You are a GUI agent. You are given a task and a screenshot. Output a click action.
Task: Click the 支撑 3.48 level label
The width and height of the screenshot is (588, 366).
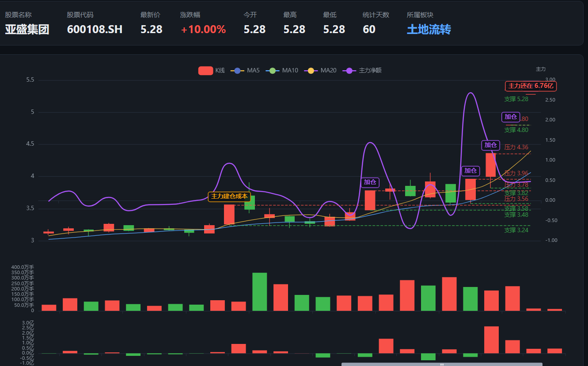point(516,215)
